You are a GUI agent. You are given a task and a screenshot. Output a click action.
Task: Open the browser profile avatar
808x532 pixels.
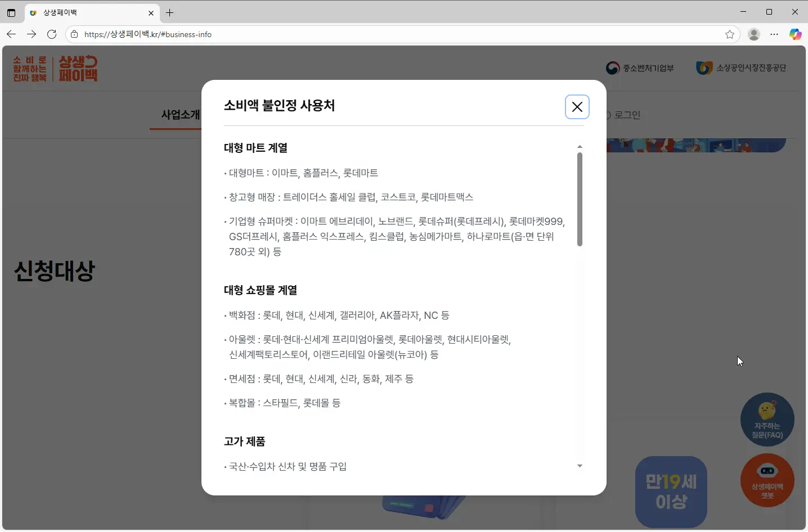tap(753, 34)
